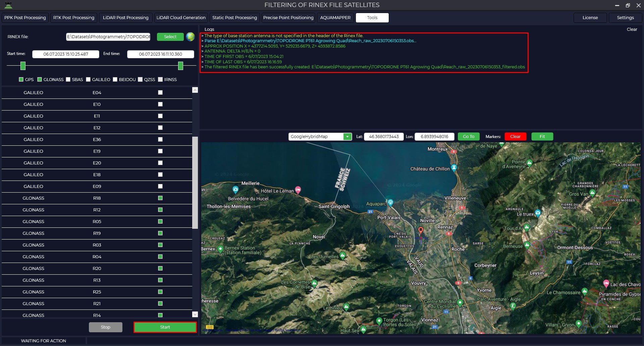Enable the GALILEO constellation checkbox

tap(88, 79)
